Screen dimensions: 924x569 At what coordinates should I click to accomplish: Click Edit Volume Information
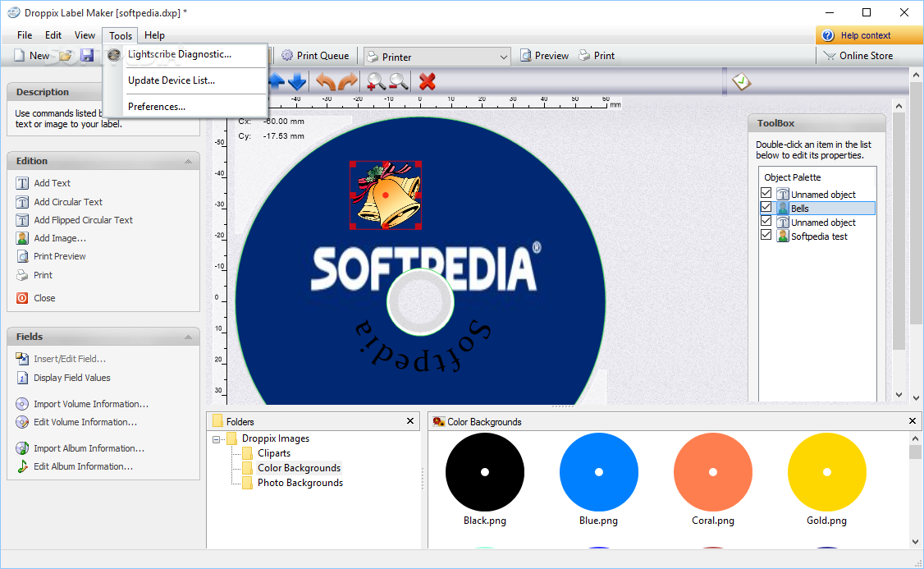point(76,422)
